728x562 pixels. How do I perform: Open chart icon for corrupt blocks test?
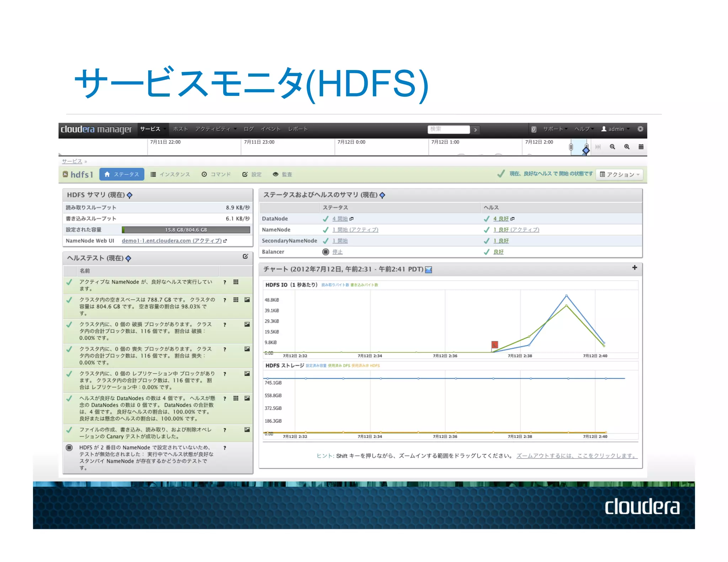point(247,324)
